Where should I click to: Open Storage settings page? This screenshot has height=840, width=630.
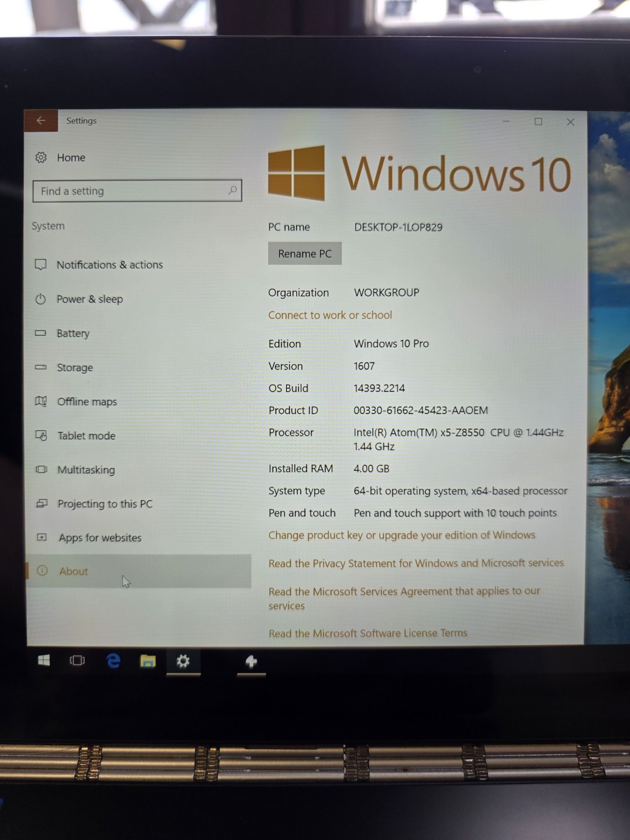pyautogui.click(x=75, y=367)
